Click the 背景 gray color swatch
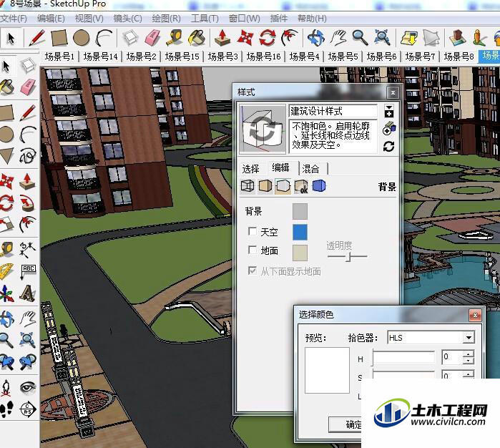 [300, 211]
